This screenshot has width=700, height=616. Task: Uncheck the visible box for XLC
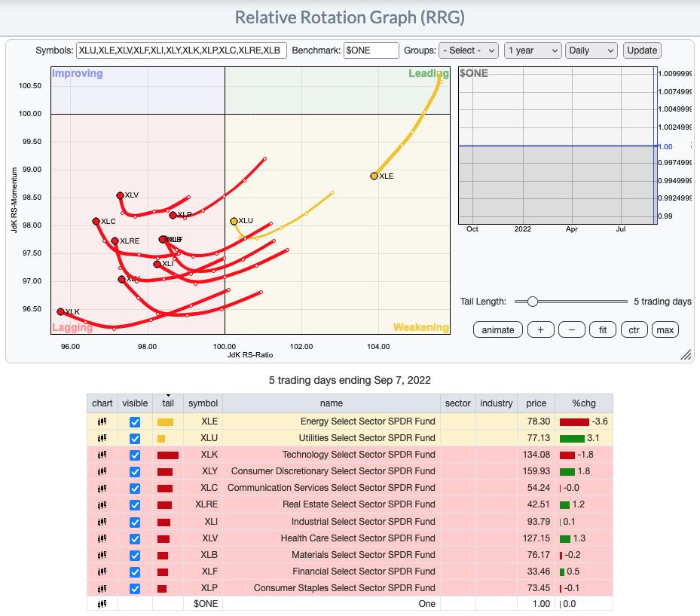[x=135, y=489]
